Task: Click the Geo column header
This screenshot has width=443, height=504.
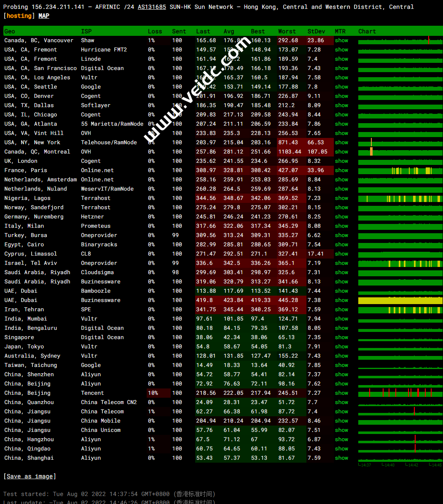Action: click(x=10, y=32)
